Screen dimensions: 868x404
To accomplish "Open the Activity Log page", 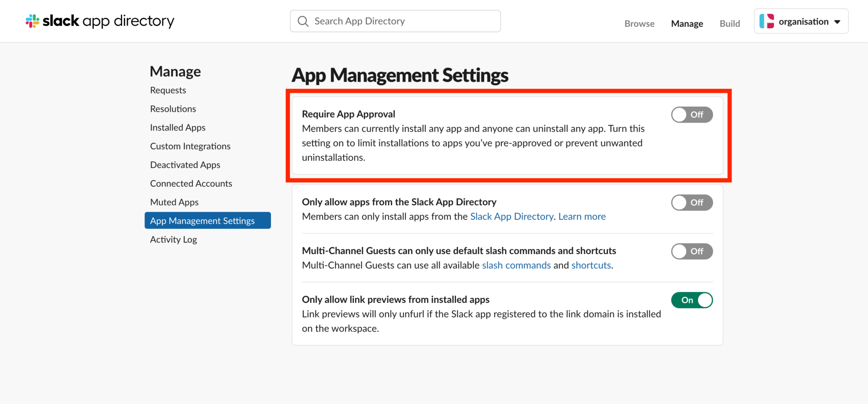I will (173, 239).
